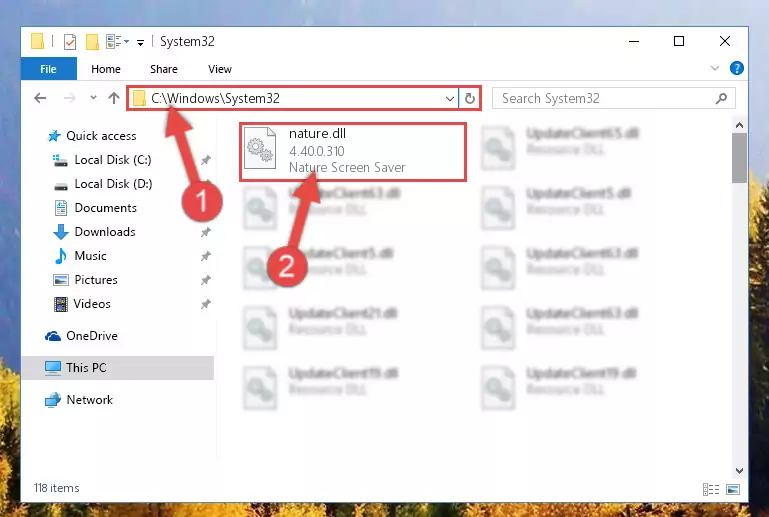Viewport: 769px width, 517px height.
Task: Open the File menu
Action: click(x=49, y=69)
